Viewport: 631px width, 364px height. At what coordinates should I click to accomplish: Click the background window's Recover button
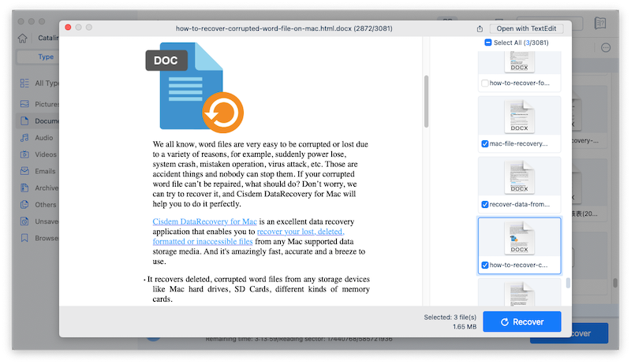pyautogui.click(x=589, y=333)
